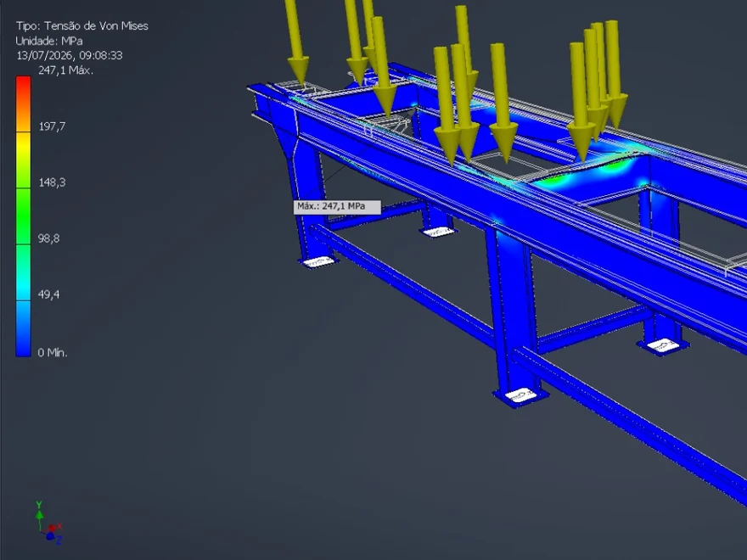This screenshot has height=560, width=747.
Task: Click the date "13/07/2026, 09:08:33" text
Action: pyautogui.click(x=70, y=56)
